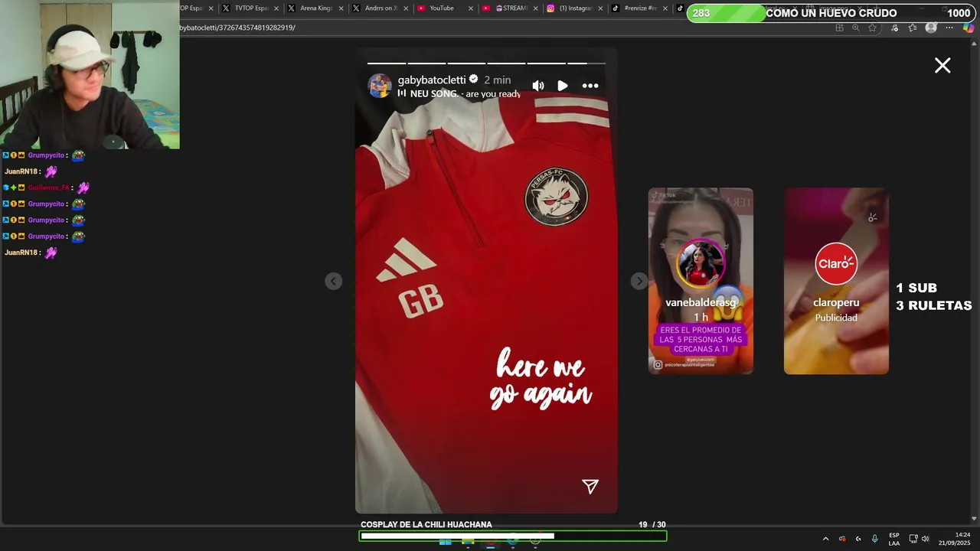Open the story's three-dot options menu
The width and height of the screenshot is (980, 551).
click(590, 86)
